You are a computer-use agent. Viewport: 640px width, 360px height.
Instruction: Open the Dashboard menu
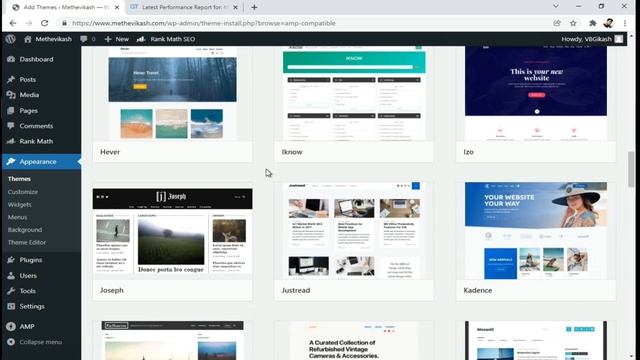[x=36, y=59]
